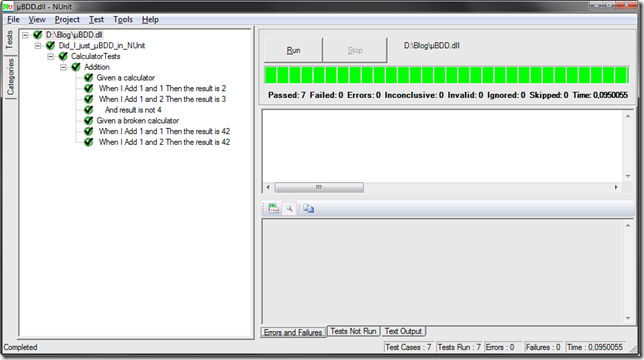644x360 pixels.
Task: Click down scroll arrow of upper error list
Action: pyautogui.click(x=628, y=176)
